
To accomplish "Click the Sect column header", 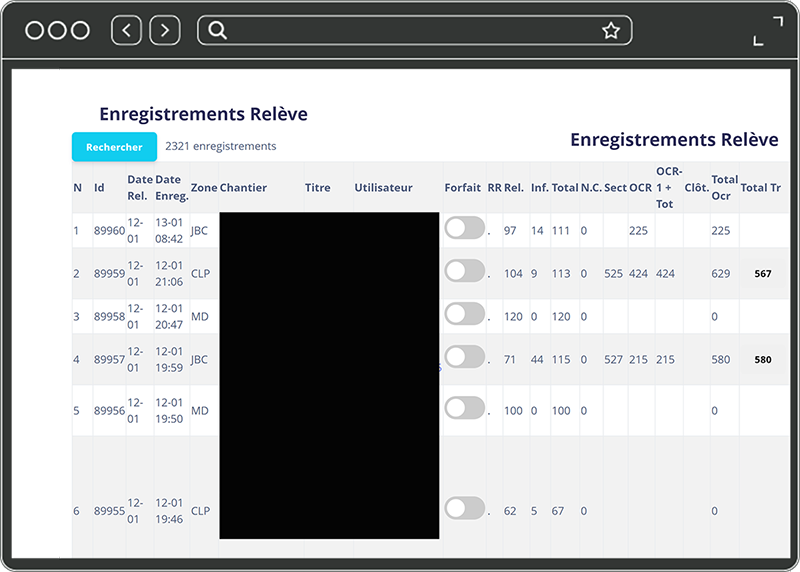I will click(615, 188).
